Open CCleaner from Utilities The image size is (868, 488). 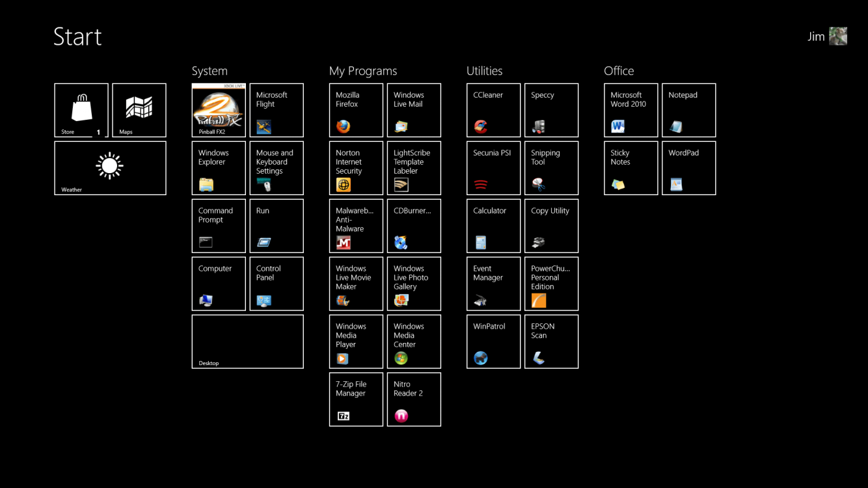pyautogui.click(x=493, y=110)
